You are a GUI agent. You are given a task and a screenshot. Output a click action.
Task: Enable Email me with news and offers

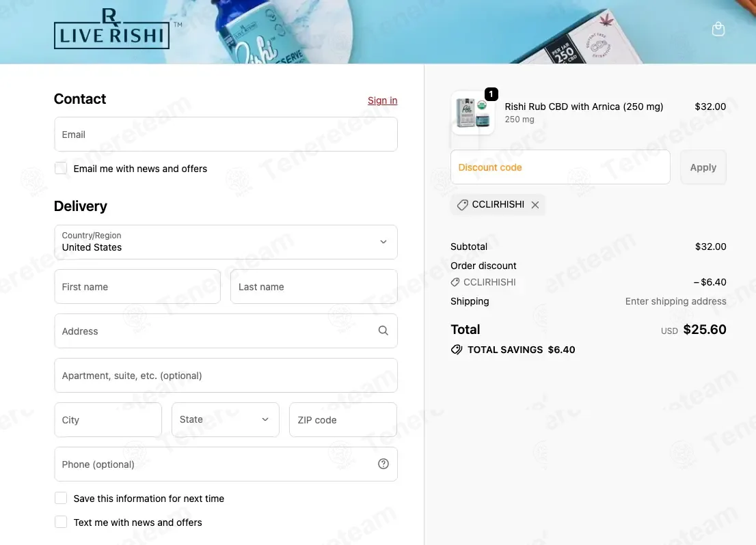click(61, 168)
